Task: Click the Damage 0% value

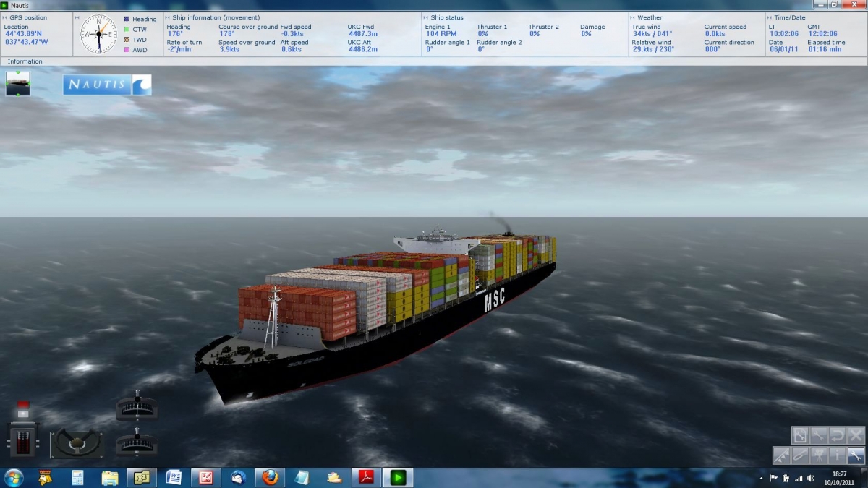Action: coord(586,34)
